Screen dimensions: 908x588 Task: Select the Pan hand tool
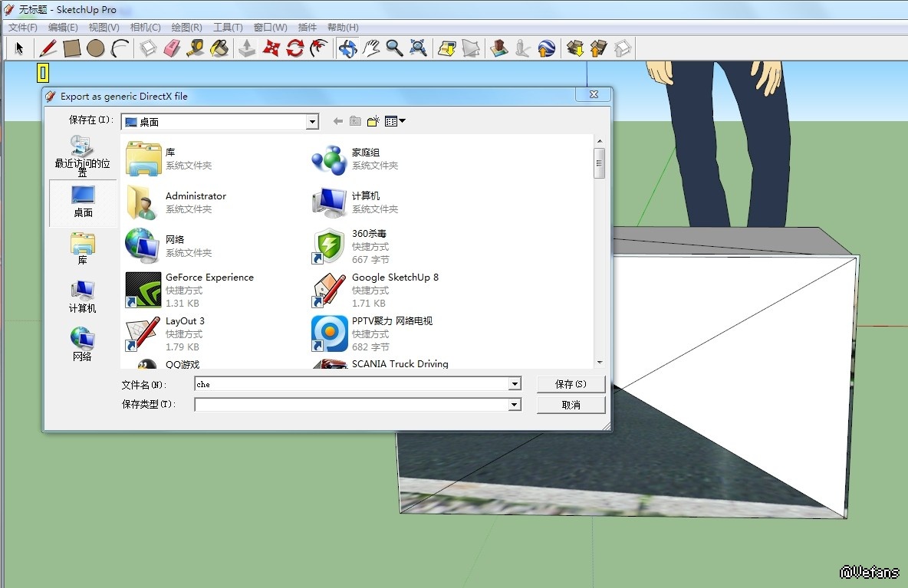point(371,48)
